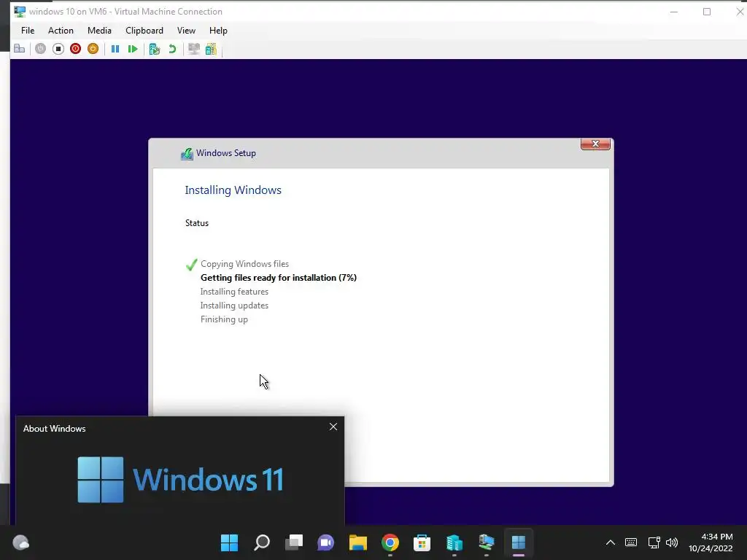Click the Windows Setup title icon

point(187,154)
